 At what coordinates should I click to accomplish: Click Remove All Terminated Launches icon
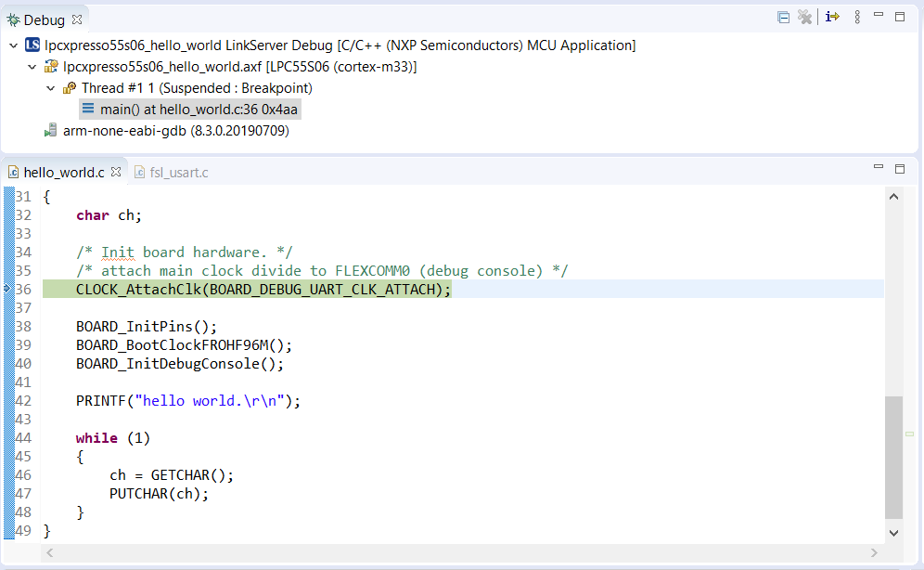[805, 18]
